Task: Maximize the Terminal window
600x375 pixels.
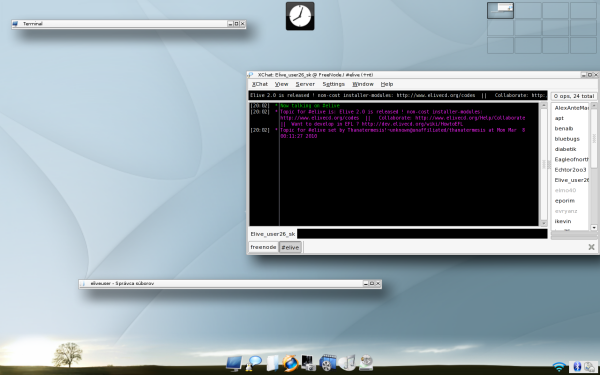Action: tap(236, 24)
